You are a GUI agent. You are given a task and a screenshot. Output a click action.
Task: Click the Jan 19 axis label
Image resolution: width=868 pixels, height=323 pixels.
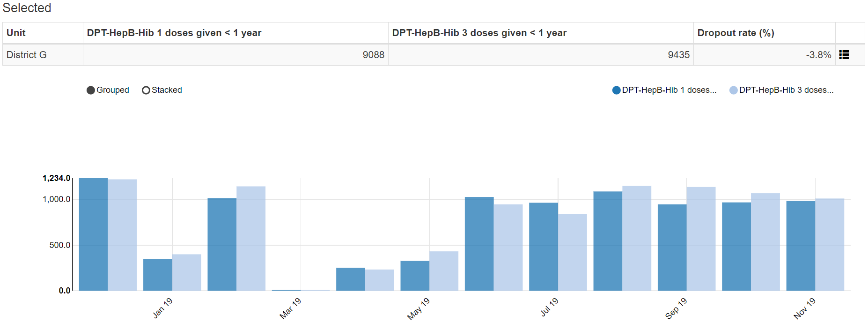point(162,308)
